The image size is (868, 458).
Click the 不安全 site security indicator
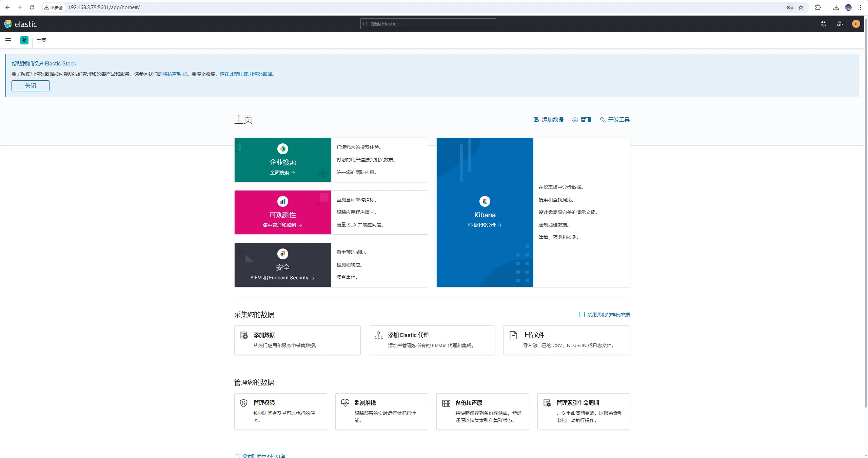pos(54,7)
